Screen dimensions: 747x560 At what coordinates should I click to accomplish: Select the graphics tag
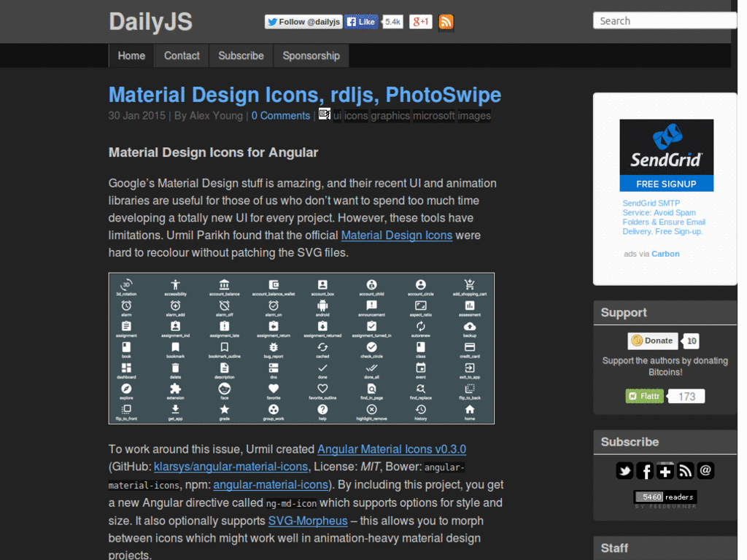(x=390, y=116)
